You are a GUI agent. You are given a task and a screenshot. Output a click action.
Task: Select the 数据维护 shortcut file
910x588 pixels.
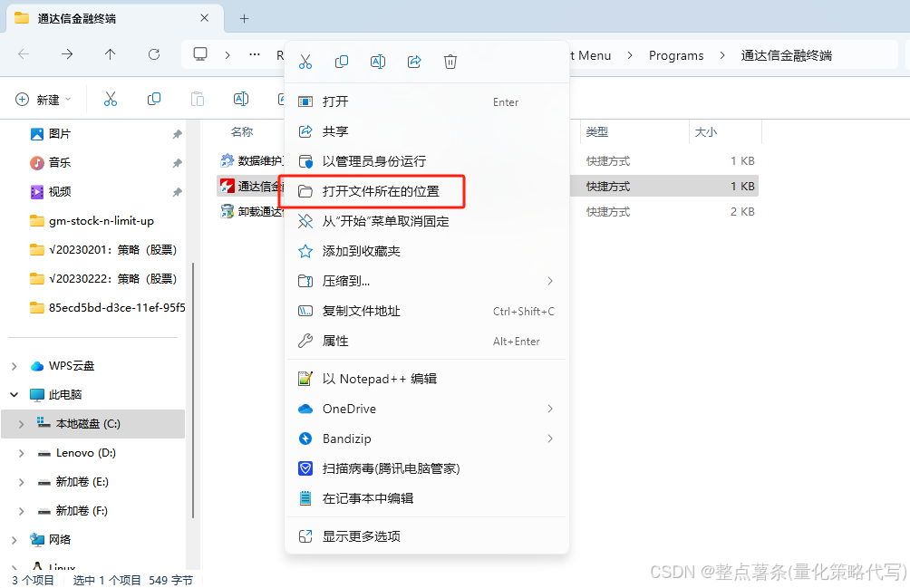tap(253, 160)
